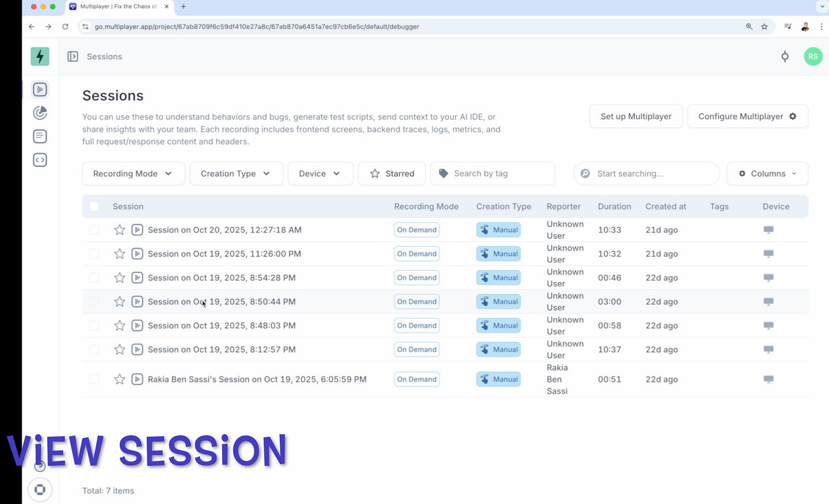The image size is (829, 504).
Task: Open the logs panel icon in sidebar
Action: pos(40,136)
